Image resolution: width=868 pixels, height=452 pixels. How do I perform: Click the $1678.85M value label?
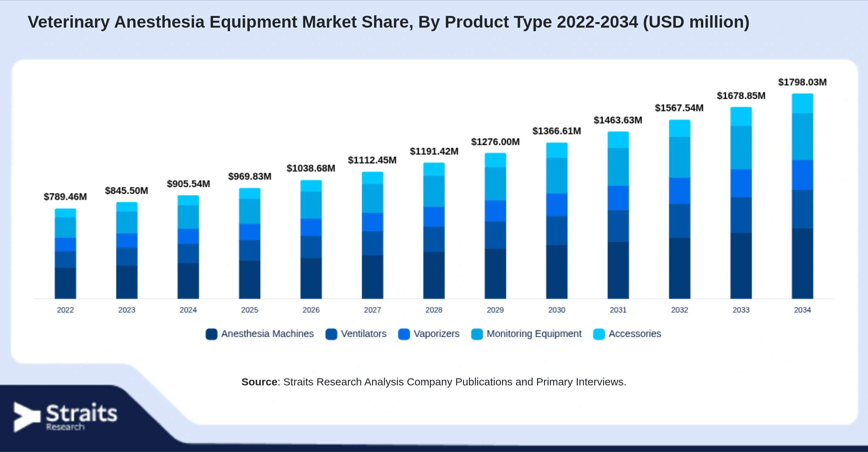click(x=741, y=96)
